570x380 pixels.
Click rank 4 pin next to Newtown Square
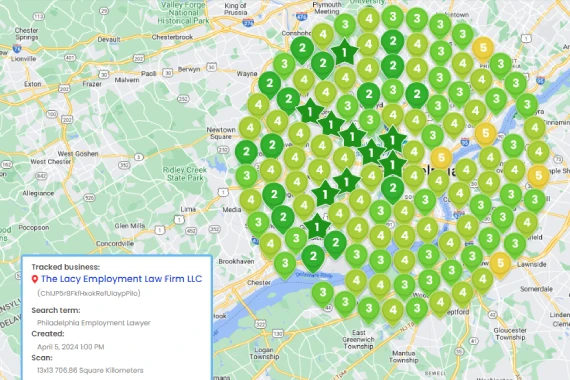click(250, 129)
